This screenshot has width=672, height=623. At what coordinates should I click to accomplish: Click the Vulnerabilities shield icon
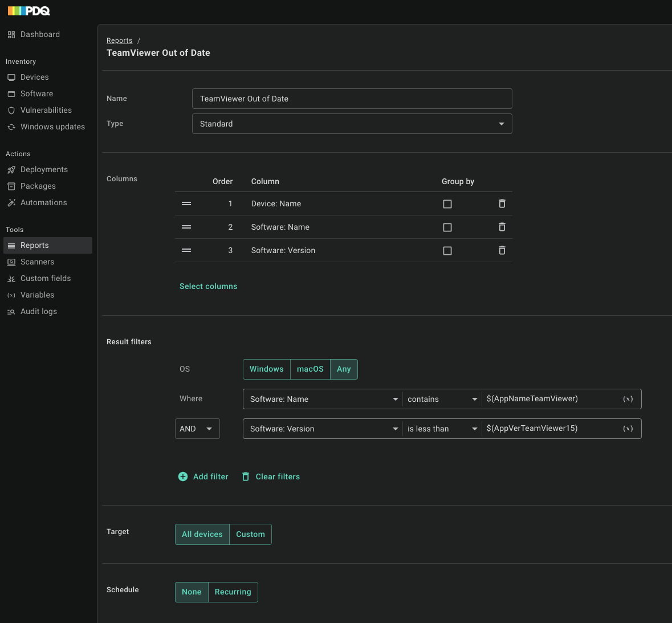[11, 111]
